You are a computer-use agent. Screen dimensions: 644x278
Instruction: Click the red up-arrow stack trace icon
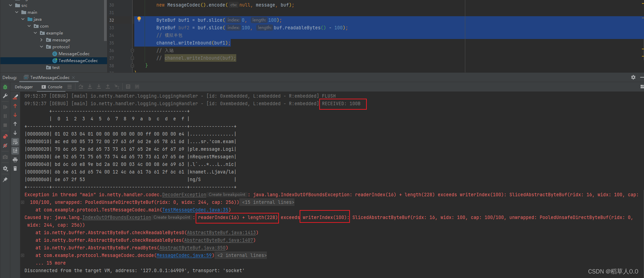pos(15,106)
